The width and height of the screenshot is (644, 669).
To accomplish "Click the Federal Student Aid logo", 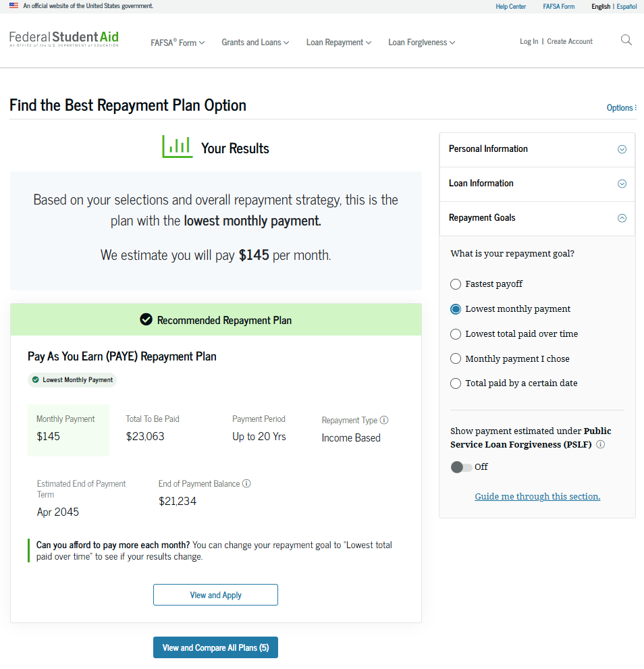I will click(63, 39).
